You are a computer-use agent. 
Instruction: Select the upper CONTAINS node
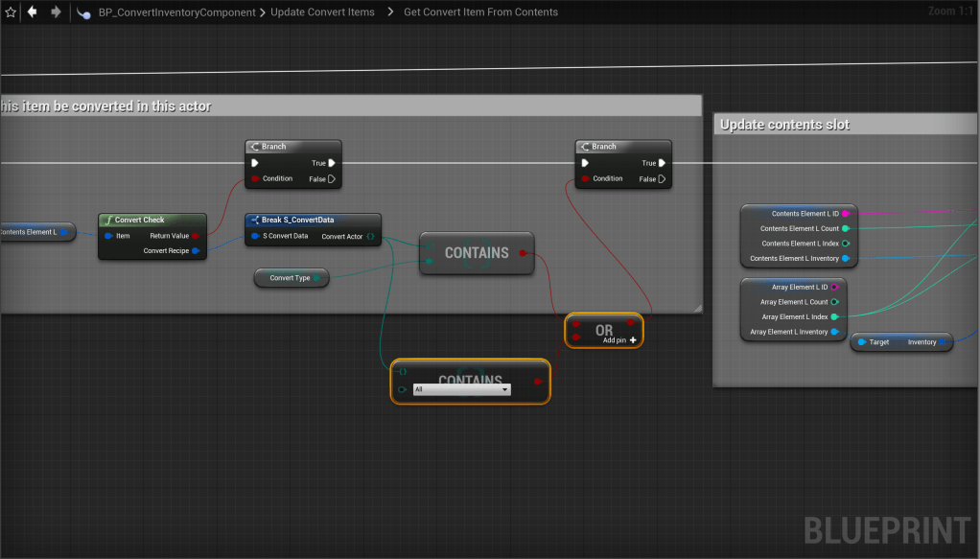coord(476,253)
